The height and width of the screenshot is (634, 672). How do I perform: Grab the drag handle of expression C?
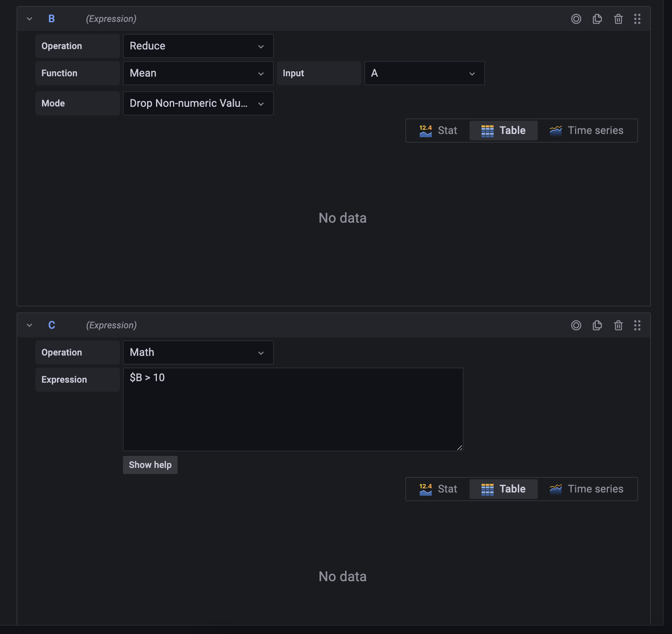tap(637, 325)
